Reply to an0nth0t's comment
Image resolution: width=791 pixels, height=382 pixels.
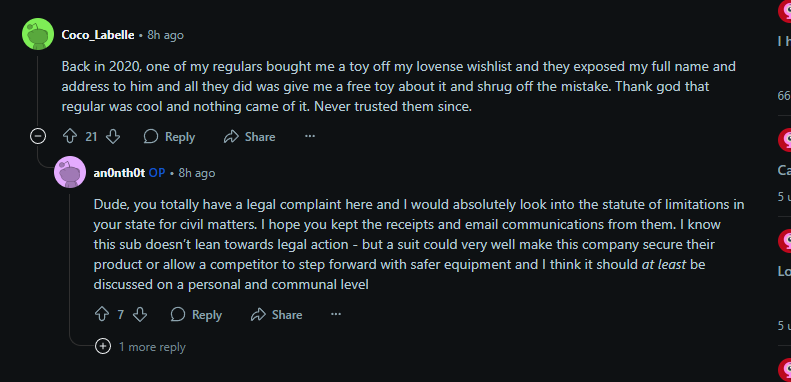click(x=196, y=315)
